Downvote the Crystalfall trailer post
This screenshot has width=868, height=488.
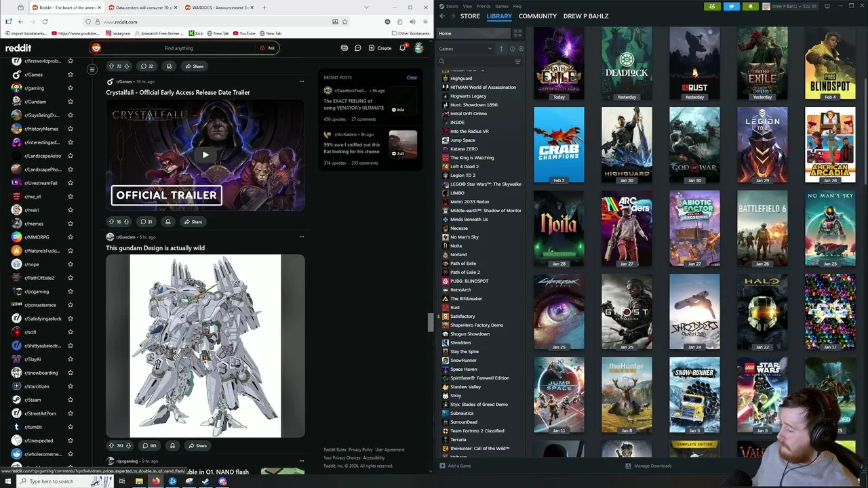coord(126,222)
